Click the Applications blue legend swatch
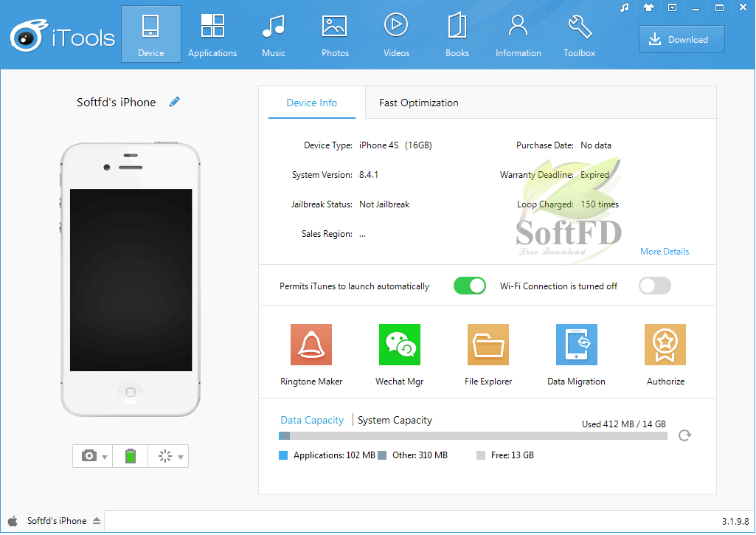 283,455
